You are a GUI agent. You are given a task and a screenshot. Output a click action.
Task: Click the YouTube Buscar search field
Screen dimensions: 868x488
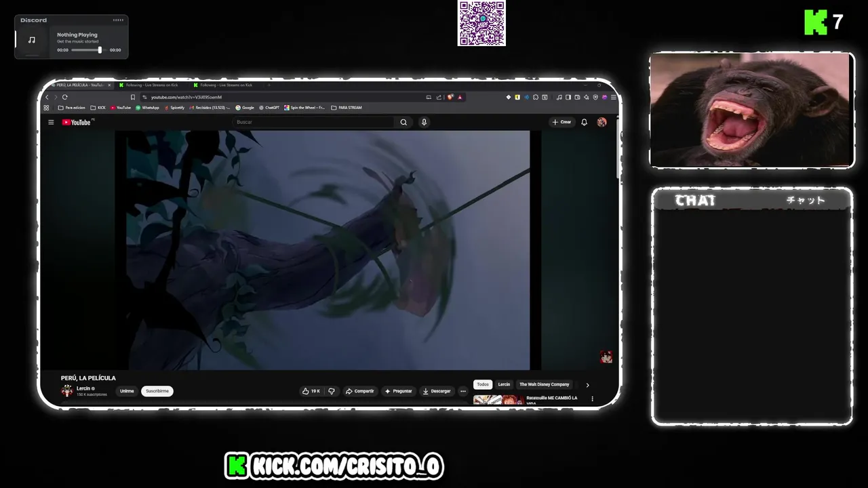click(313, 122)
